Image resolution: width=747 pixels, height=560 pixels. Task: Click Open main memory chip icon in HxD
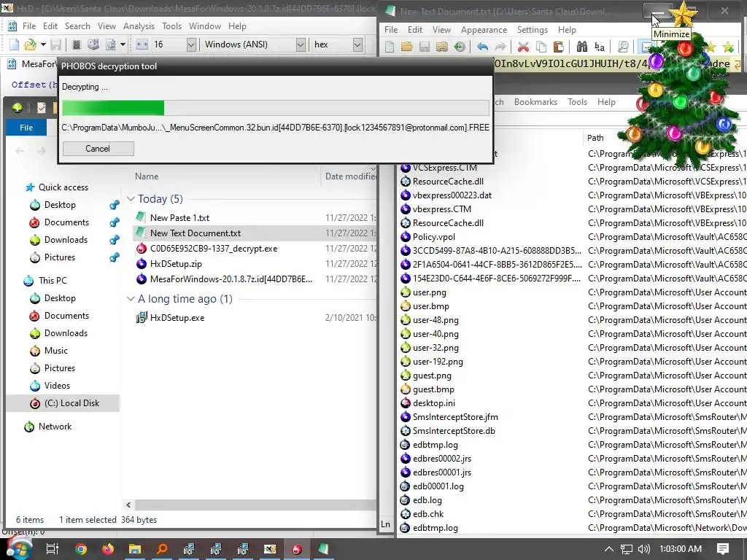click(76, 44)
